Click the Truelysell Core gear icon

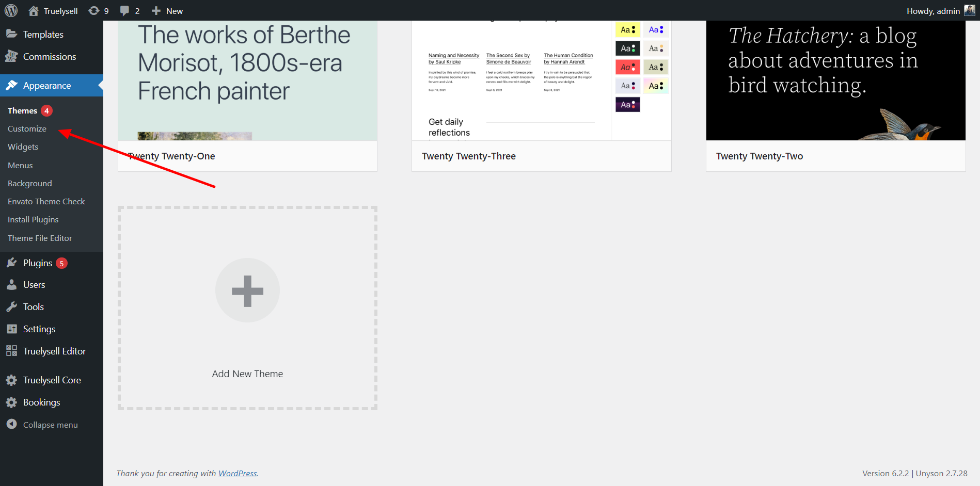(x=11, y=380)
